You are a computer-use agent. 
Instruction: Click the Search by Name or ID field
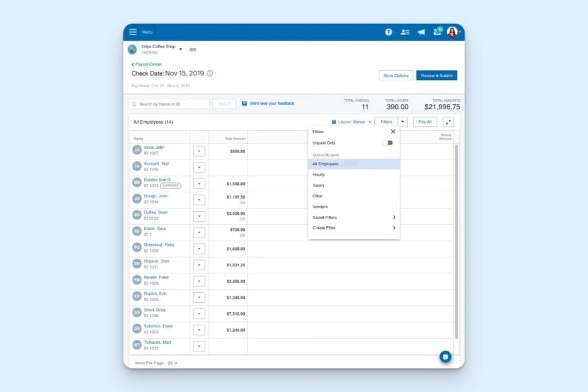(169, 104)
